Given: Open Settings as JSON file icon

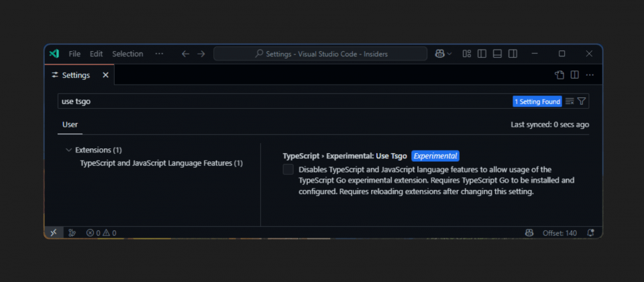Looking at the screenshot, I should [x=559, y=75].
